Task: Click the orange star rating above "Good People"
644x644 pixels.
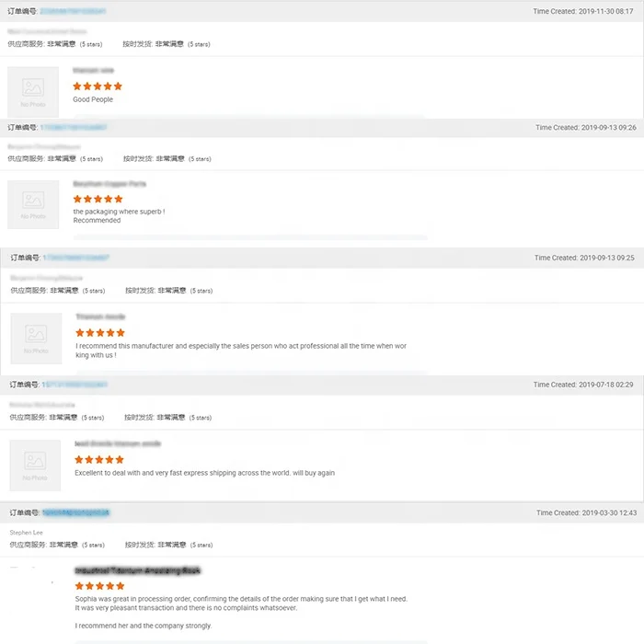Action: (98, 86)
